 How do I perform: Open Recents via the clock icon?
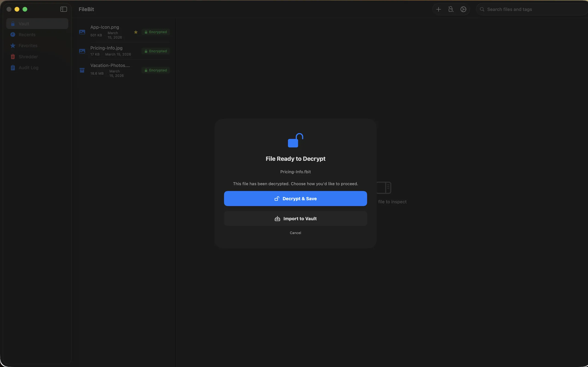click(x=13, y=34)
